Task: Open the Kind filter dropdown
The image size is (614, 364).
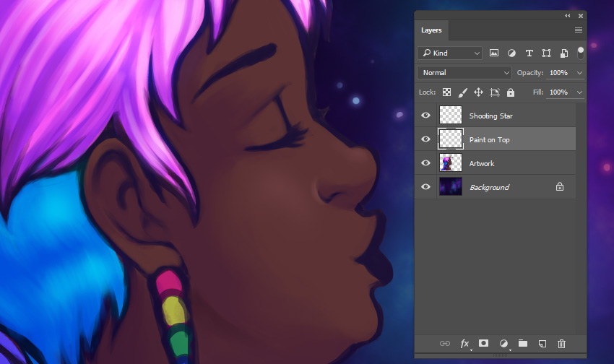Action: 449,53
